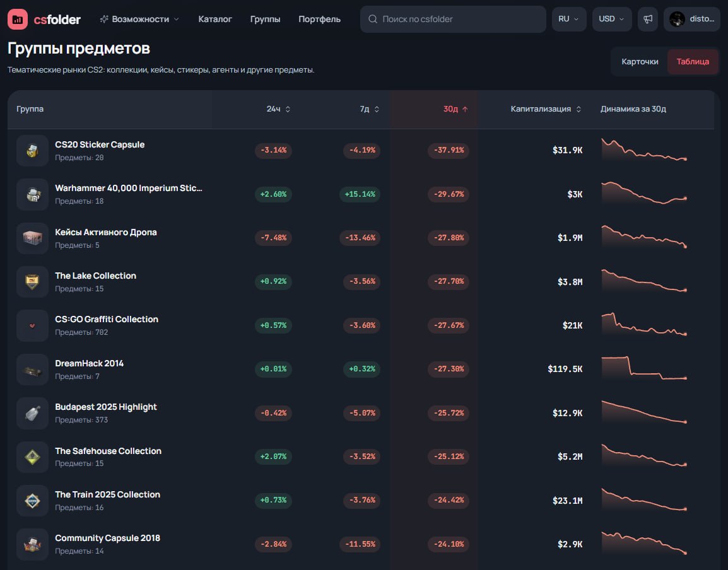
Task: Switch to Карточки view
Action: click(x=640, y=62)
